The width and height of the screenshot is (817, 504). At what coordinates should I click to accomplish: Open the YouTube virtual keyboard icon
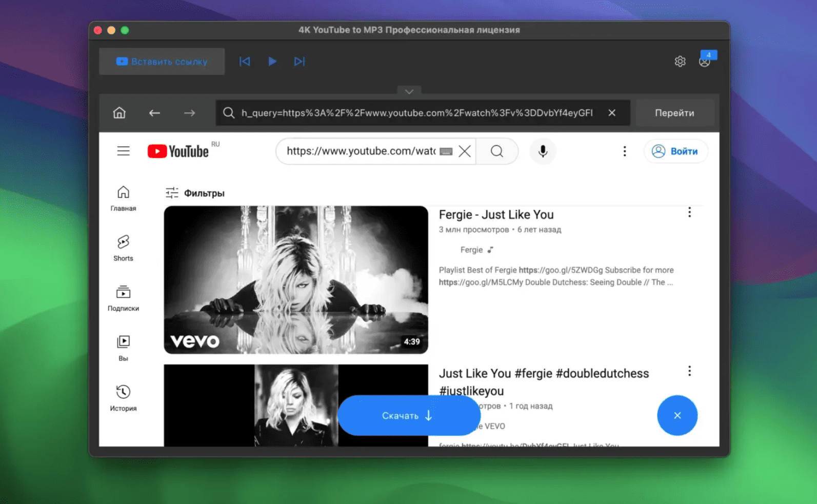tap(446, 151)
